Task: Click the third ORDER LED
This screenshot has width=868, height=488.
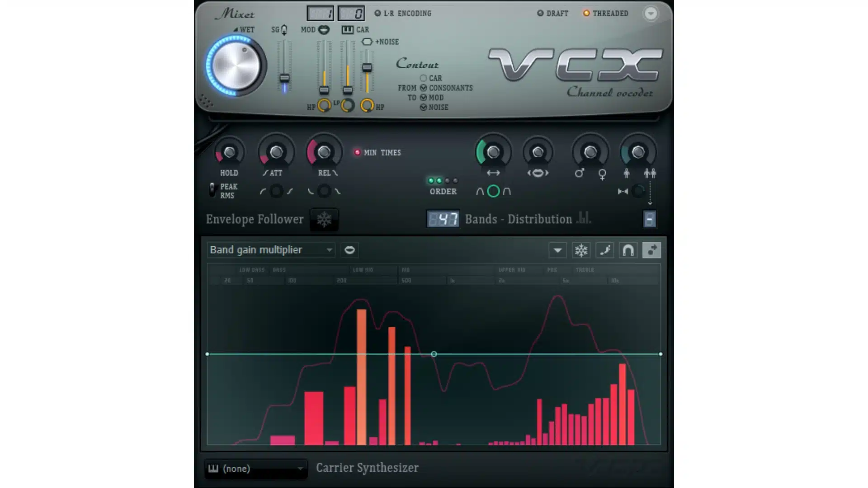Action: [447, 181]
